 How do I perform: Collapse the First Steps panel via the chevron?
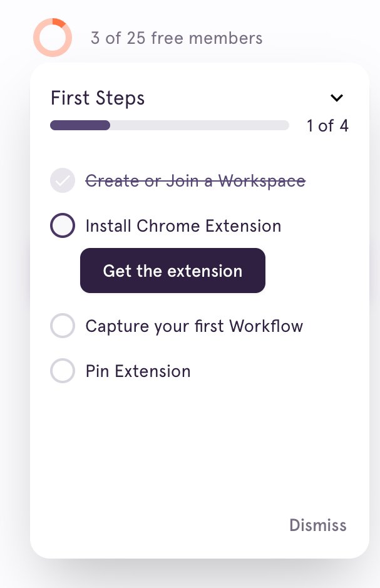[x=336, y=98]
